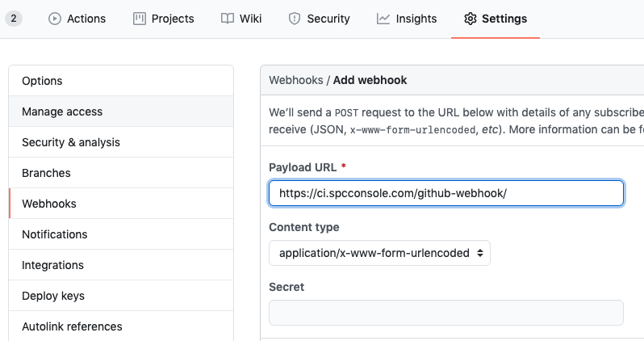Click the Projects board icon
This screenshot has height=341, width=644.
click(140, 19)
